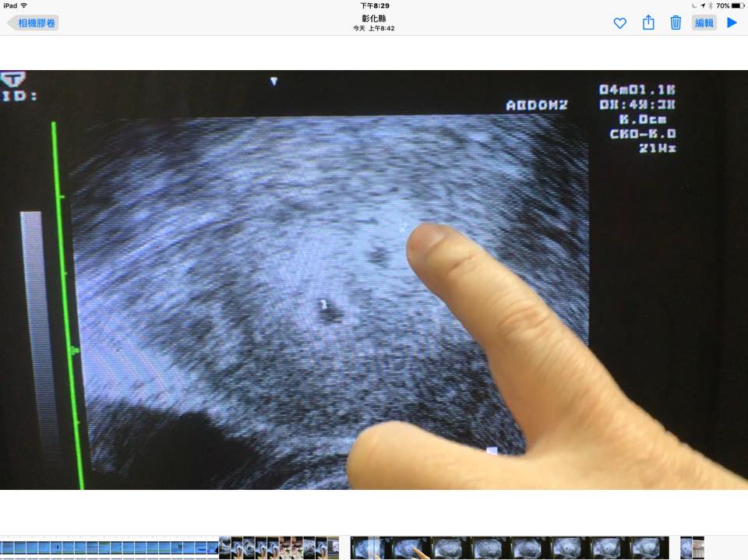Tap the 彰化縣 location title
The width and height of the screenshot is (748, 560).
[x=374, y=18]
